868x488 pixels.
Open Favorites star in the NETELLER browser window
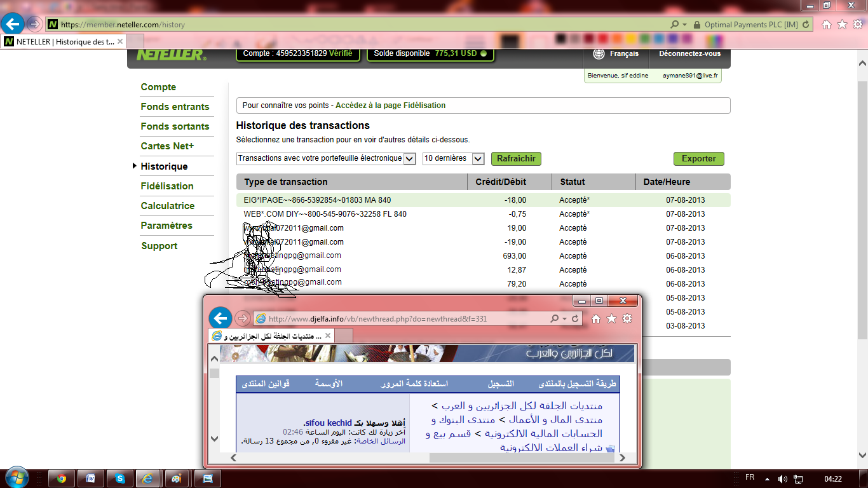click(842, 24)
